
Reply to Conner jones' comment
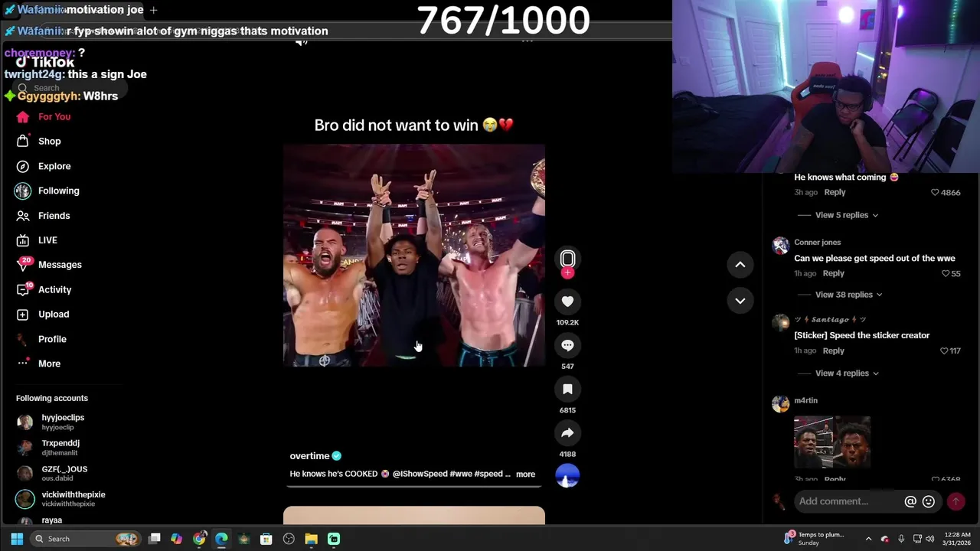pyautogui.click(x=833, y=273)
